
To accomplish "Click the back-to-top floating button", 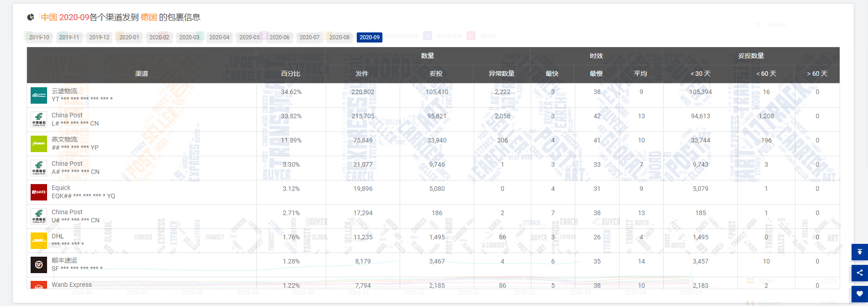I will click(x=860, y=252).
